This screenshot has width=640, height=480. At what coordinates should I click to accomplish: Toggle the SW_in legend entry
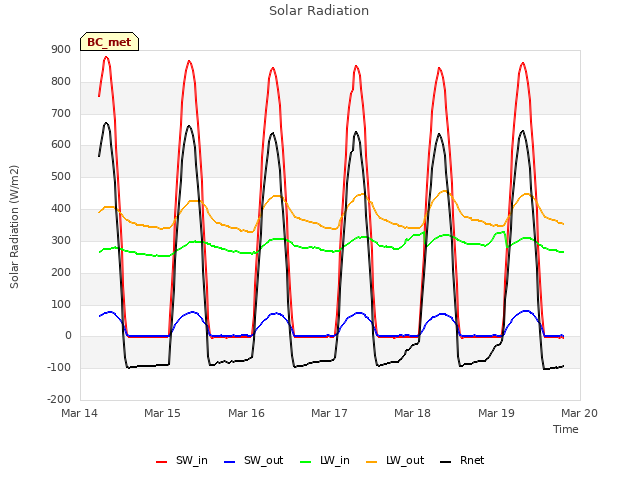[182, 461]
